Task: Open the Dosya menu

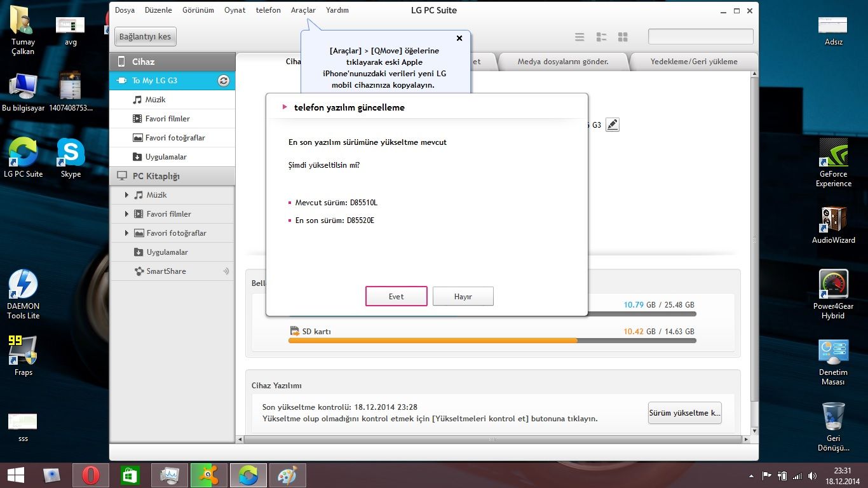Action: (125, 10)
